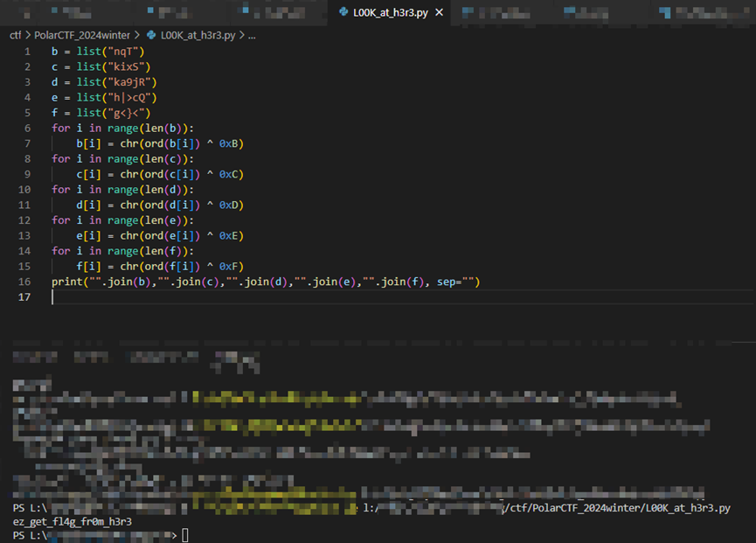This screenshot has width=756, height=543.
Task: Select line number 1 in the gutter
Action: (x=26, y=52)
